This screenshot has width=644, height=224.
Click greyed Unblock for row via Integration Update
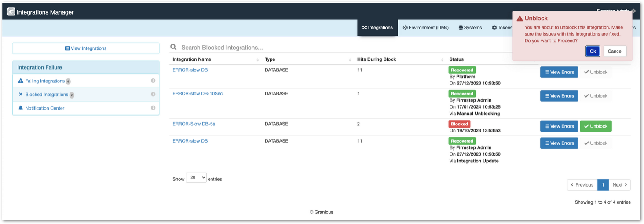pos(596,143)
